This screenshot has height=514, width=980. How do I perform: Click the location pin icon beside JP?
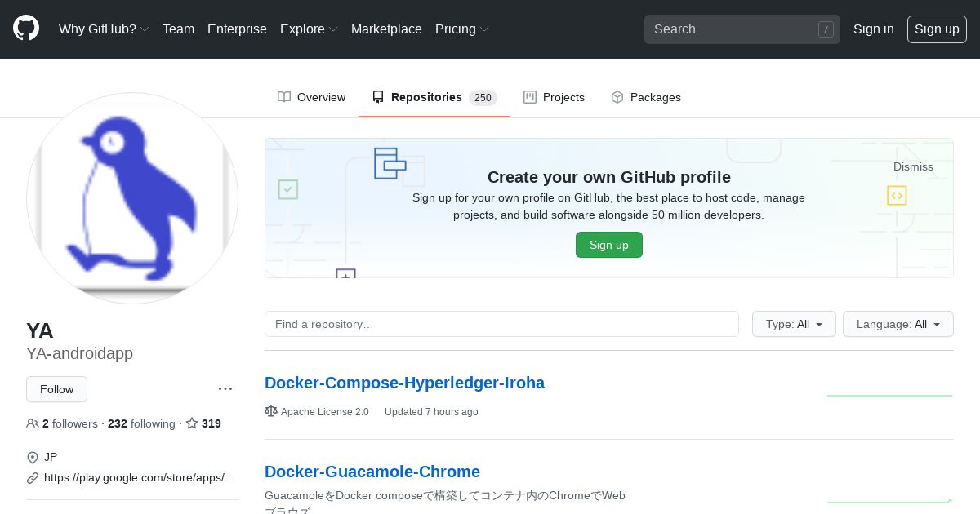click(33, 458)
